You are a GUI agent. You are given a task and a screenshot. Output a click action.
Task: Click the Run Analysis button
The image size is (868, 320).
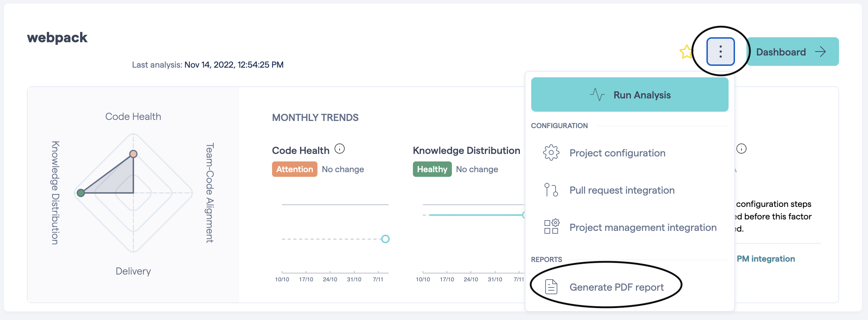click(x=630, y=95)
